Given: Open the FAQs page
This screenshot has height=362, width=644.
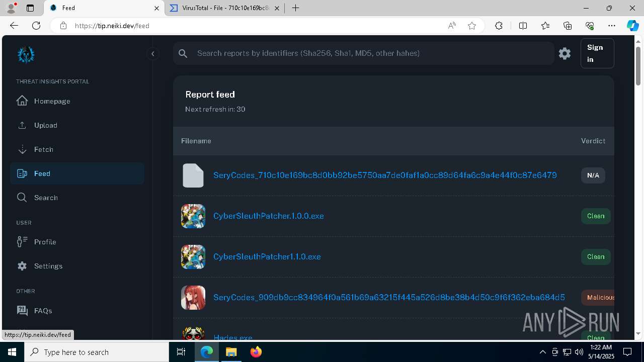Looking at the screenshot, I should click(x=77, y=311).
